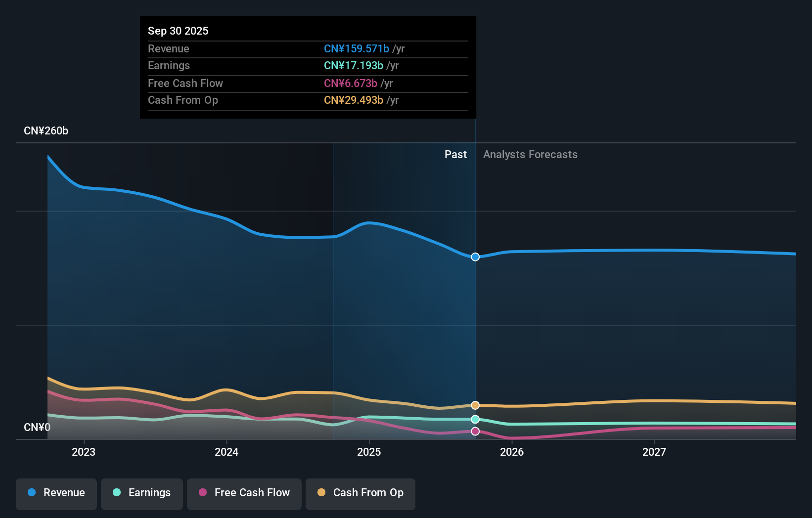The height and width of the screenshot is (518, 812).
Task: Open the Sep 30 2025 tooltip header
Action: coord(178,31)
